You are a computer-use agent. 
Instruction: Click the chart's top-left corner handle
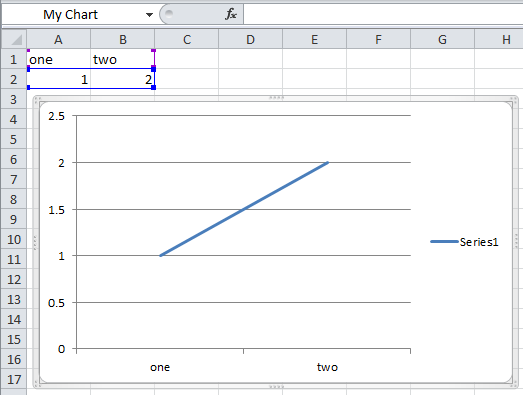[37, 100]
